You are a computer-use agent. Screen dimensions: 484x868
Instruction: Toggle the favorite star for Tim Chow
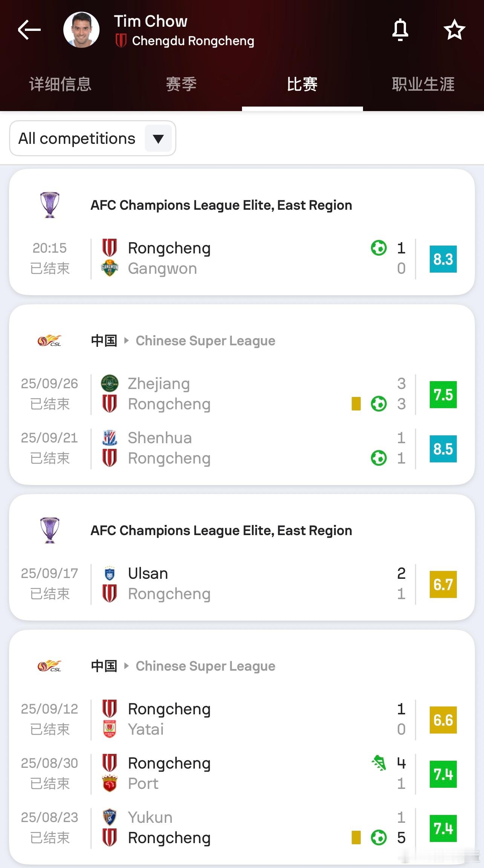tap(454, 30)
